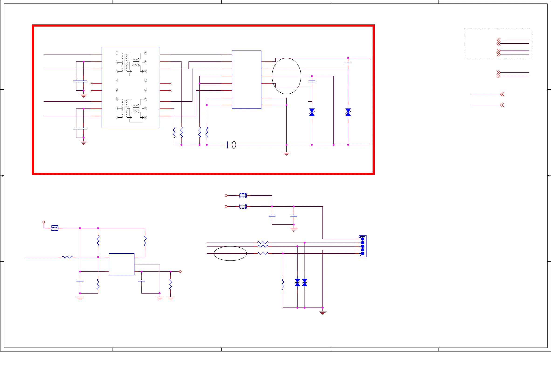Select the pull-down resistor at output test point
The image size is (555, 392).
click(170, 284)
